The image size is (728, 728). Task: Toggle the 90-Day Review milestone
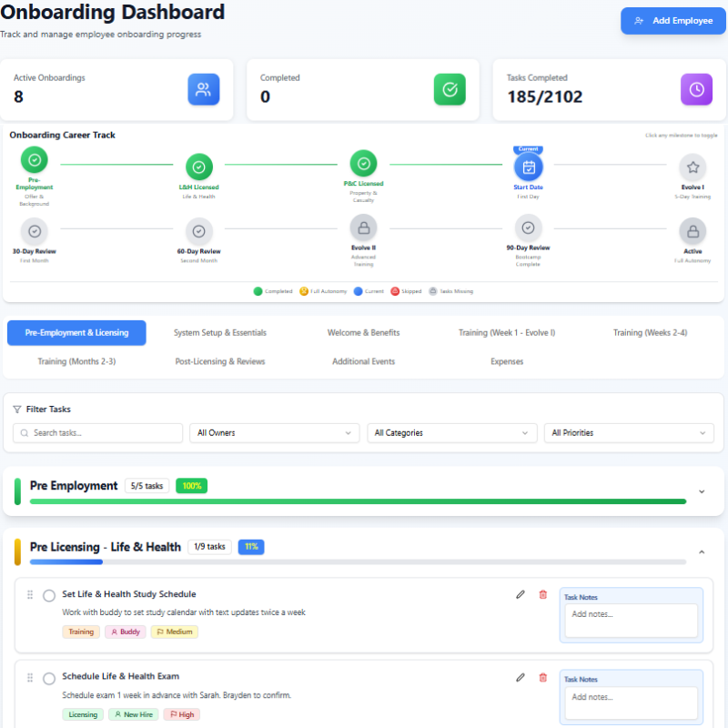pyautogui.click(x=529, y=228)
